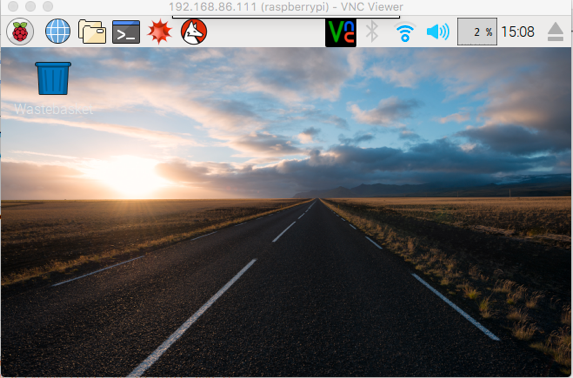The width and height of the screenshot is (573, 378).
Task: Reveal VNC Viewer toolbar handle at top
Action: click(286, 17)
